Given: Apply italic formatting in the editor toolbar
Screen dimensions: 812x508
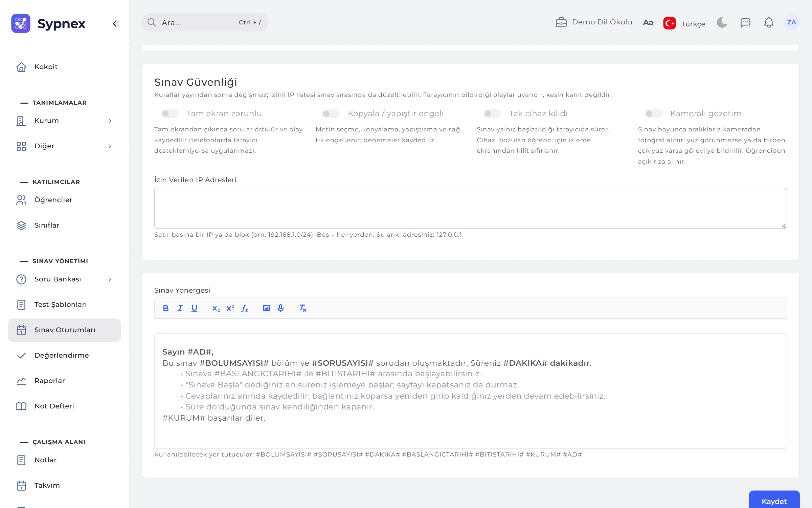Looking at the screenshot, I should tap(180, 308).
